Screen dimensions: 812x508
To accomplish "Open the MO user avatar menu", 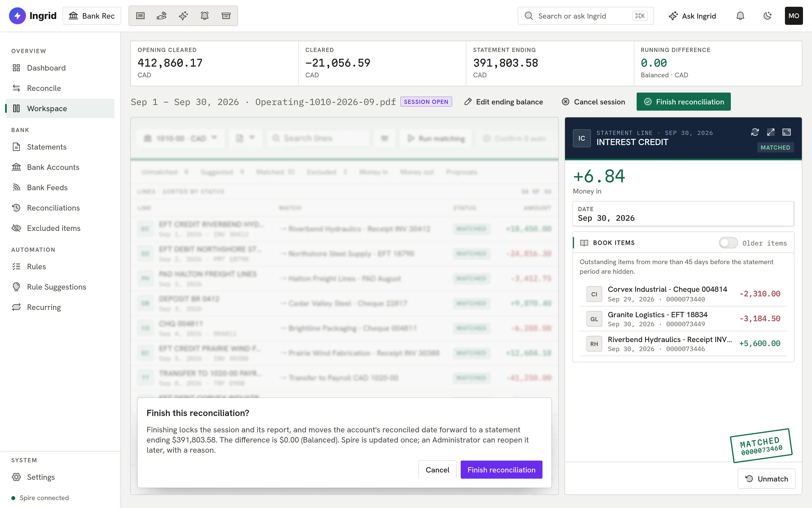I will click(794, 16).
